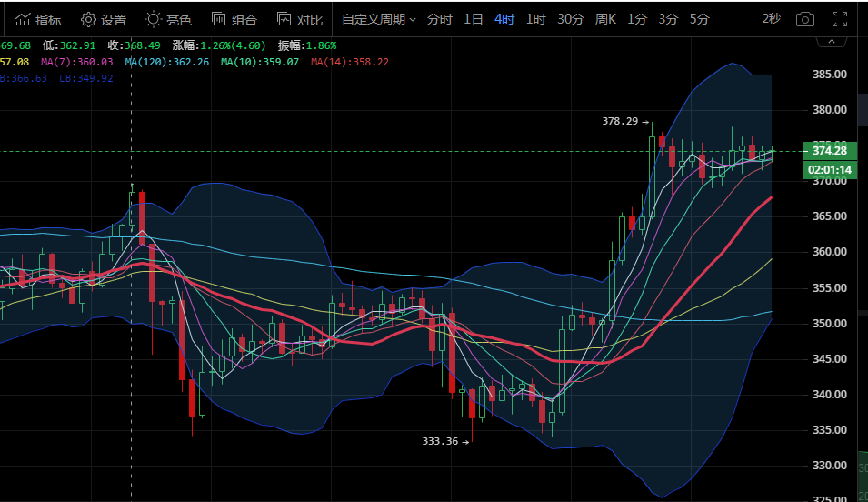Switch to 1时 one-hour period
The width and height of the screenshot is (868, 502).
point(536,19)
